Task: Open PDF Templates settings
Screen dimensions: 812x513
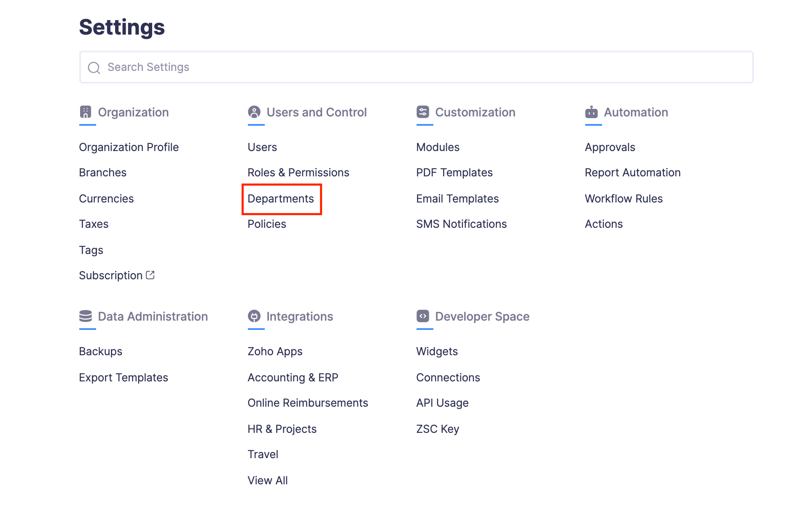Action: click(x=454, y=173)
